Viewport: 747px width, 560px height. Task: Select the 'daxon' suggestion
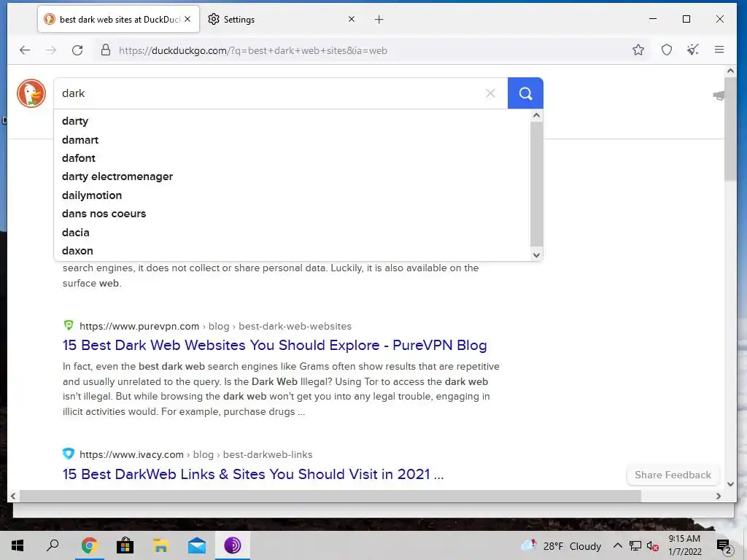[77, 251]
